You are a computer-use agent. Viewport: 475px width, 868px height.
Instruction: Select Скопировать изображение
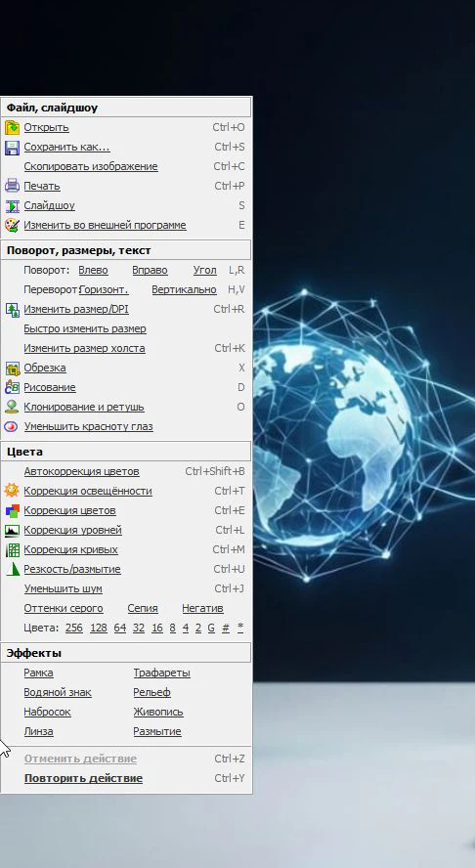(x=91, y=166)
